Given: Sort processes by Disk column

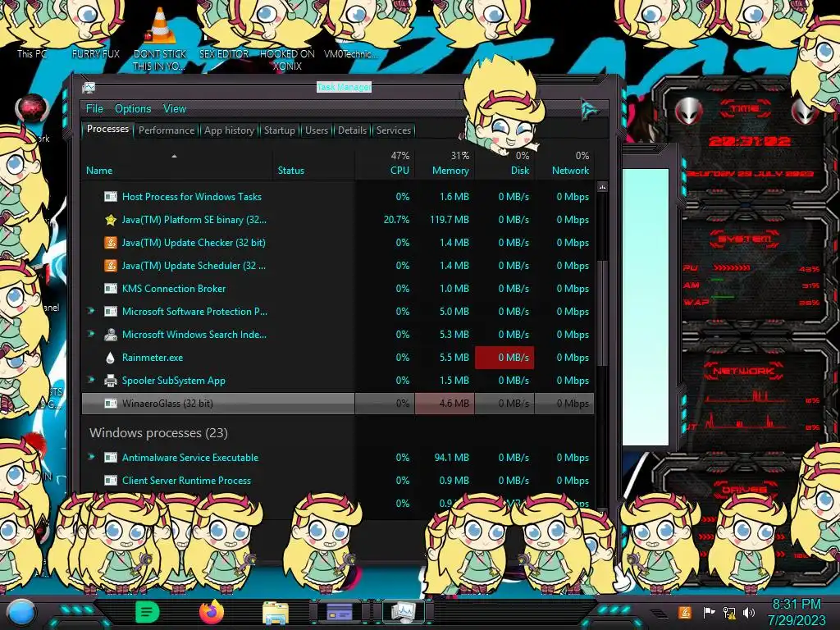Looking at the screenshot, I should (519, 171).
